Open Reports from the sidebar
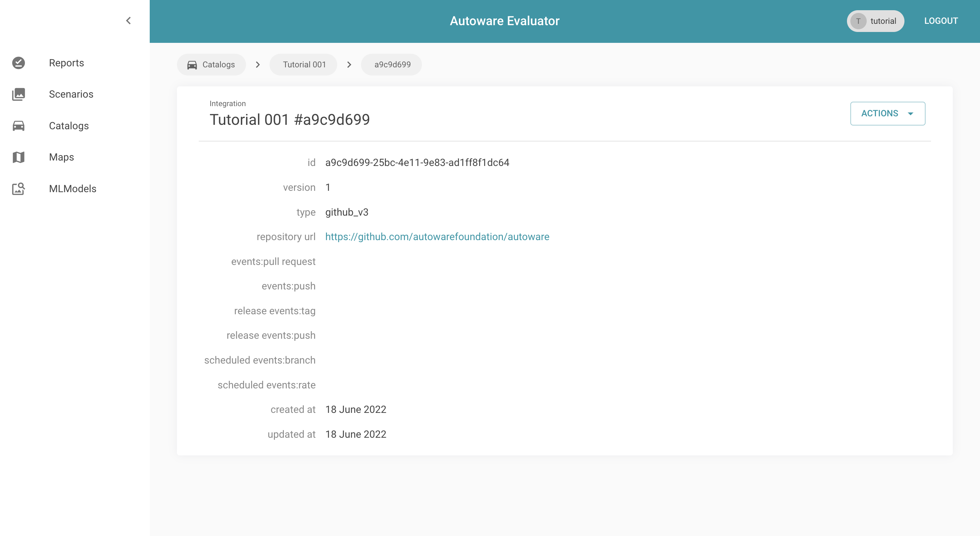980x536 pixels. [x=67, y=63]
